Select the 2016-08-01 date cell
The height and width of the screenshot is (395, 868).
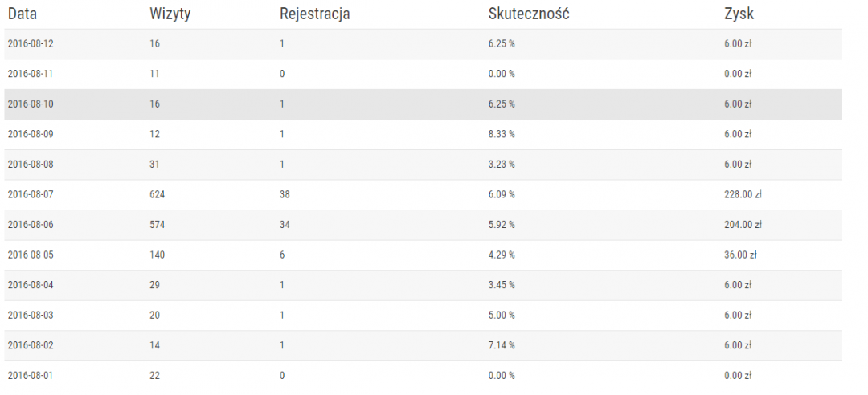31,375
